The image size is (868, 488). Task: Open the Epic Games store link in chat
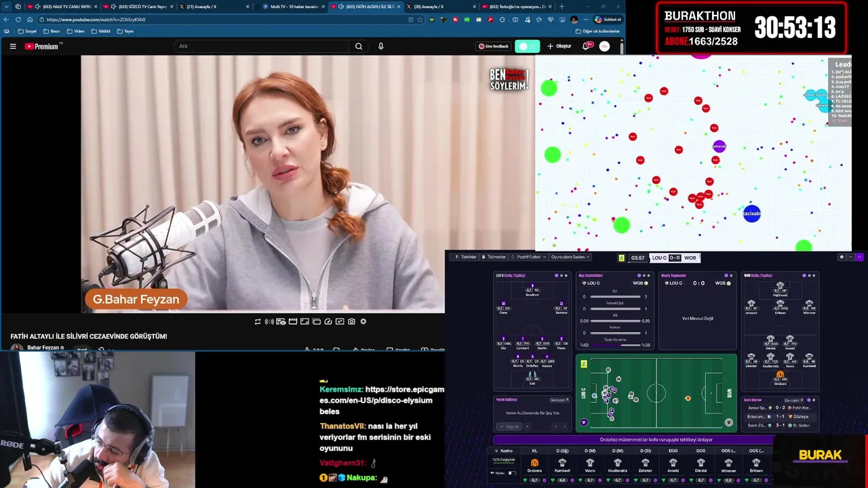(382, 401)
